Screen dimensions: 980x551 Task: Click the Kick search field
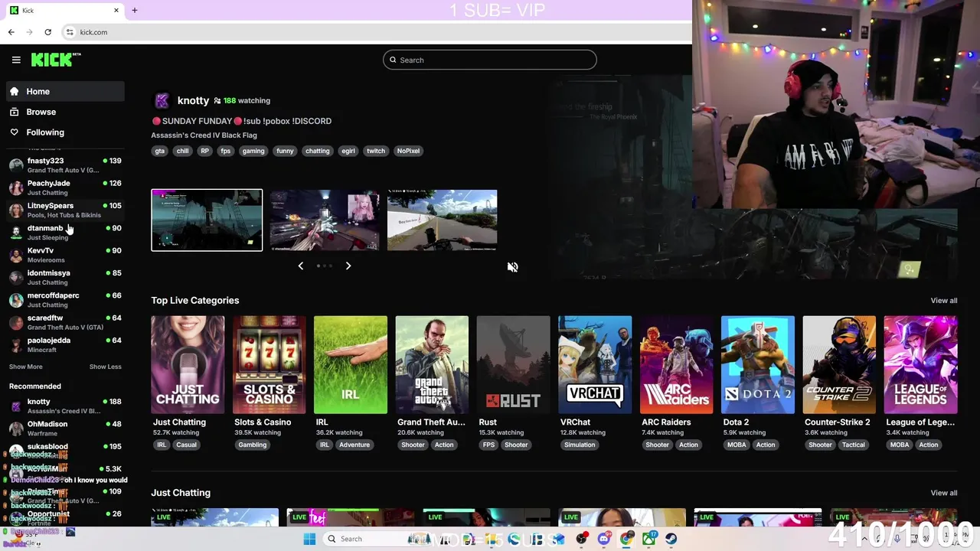(x=490, y=60)
